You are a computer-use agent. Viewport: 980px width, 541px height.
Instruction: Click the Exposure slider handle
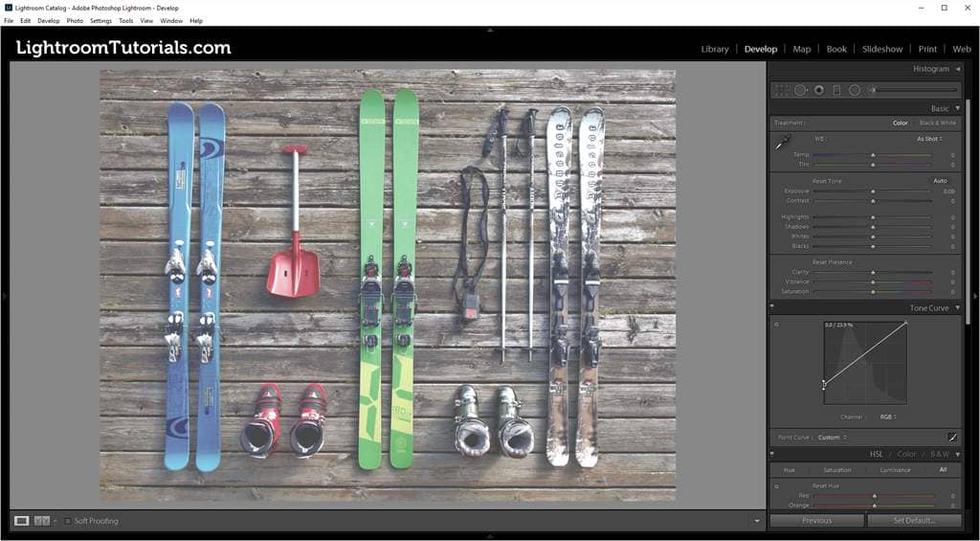coord(873,192)
